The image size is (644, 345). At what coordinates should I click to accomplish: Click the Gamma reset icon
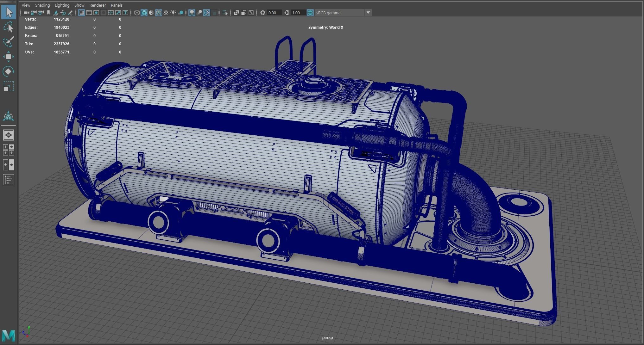coord(287,13)
